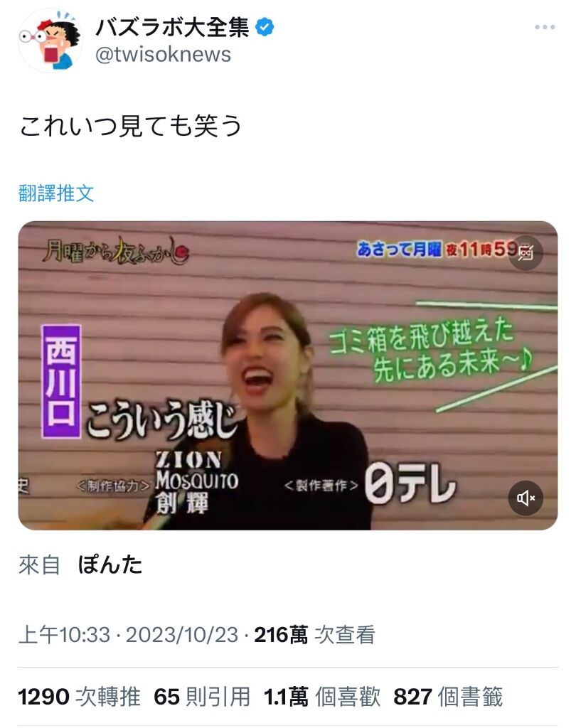The width and height of the screenshot is (576, 728).
Task: Open the three-dot more options menu
Action: pyautogui.click(x=545, y=28)
